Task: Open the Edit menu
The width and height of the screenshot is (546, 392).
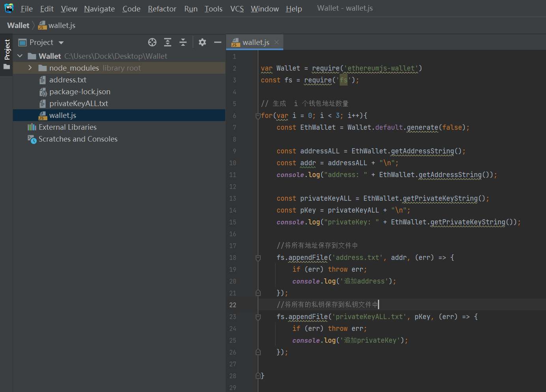Action: [47, 9]
